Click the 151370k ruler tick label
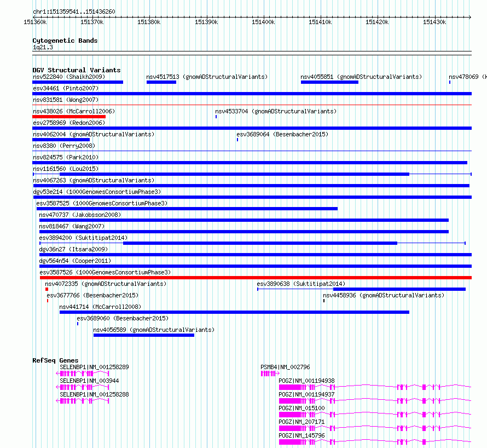The width and height of the screenshot is (487, 448). pyautogui.click(x=92, y=22)
